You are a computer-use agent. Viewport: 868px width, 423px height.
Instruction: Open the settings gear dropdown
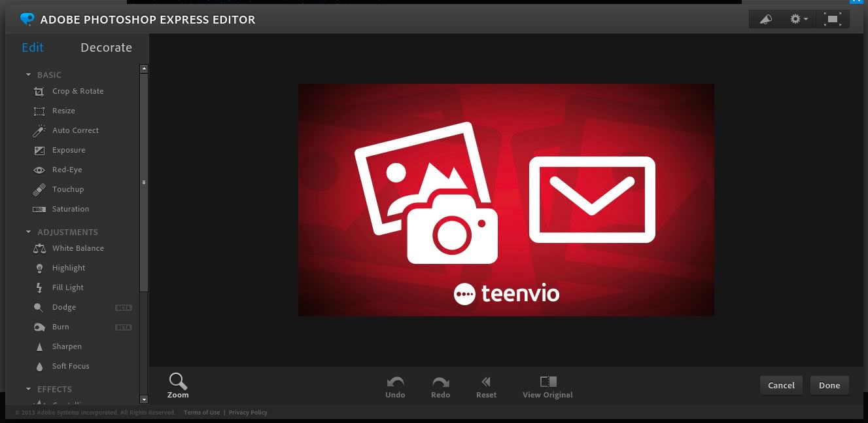(799, 19)
